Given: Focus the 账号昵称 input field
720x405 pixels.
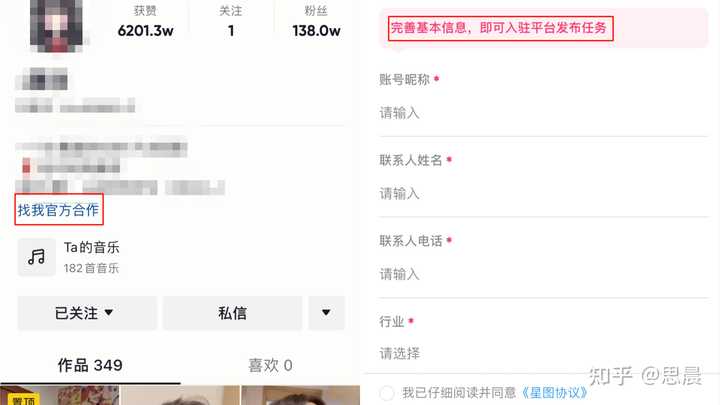Looking at the screenshot, I should tap(543, 113).
